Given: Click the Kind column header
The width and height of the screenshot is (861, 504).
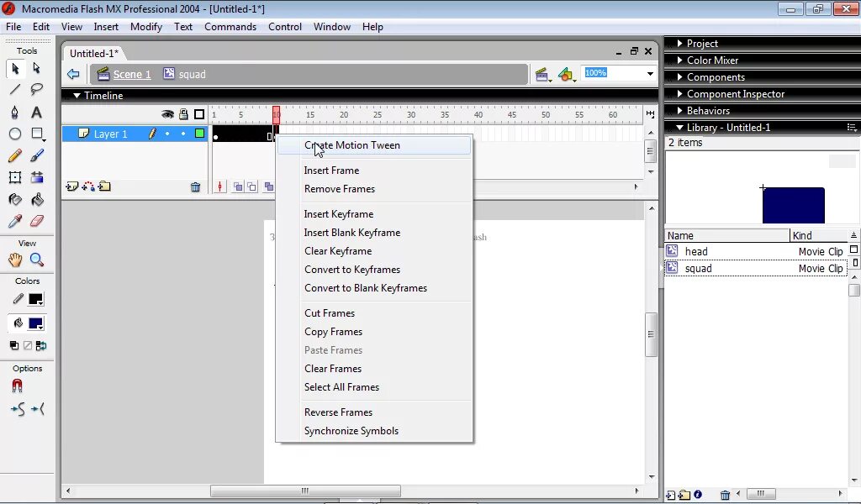Looking at the screenshot, I should pyautogui.click(x=819, y=236).
